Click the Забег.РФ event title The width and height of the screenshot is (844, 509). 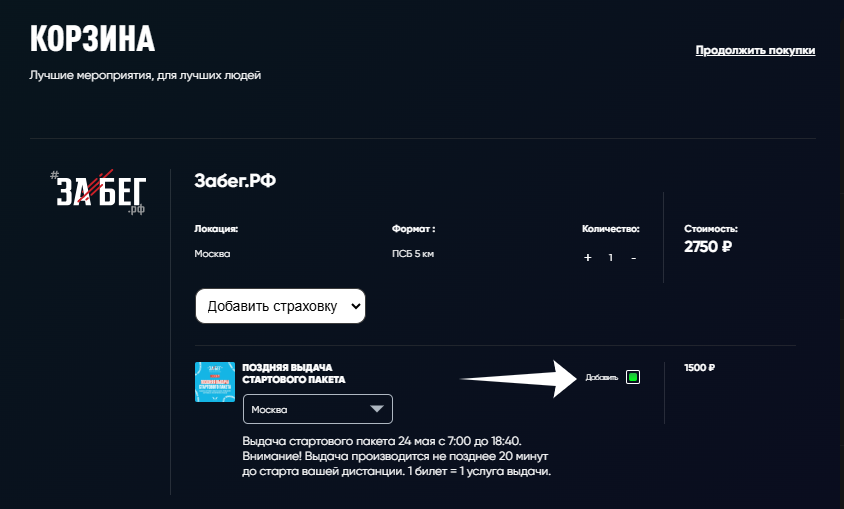click(235, 181)
